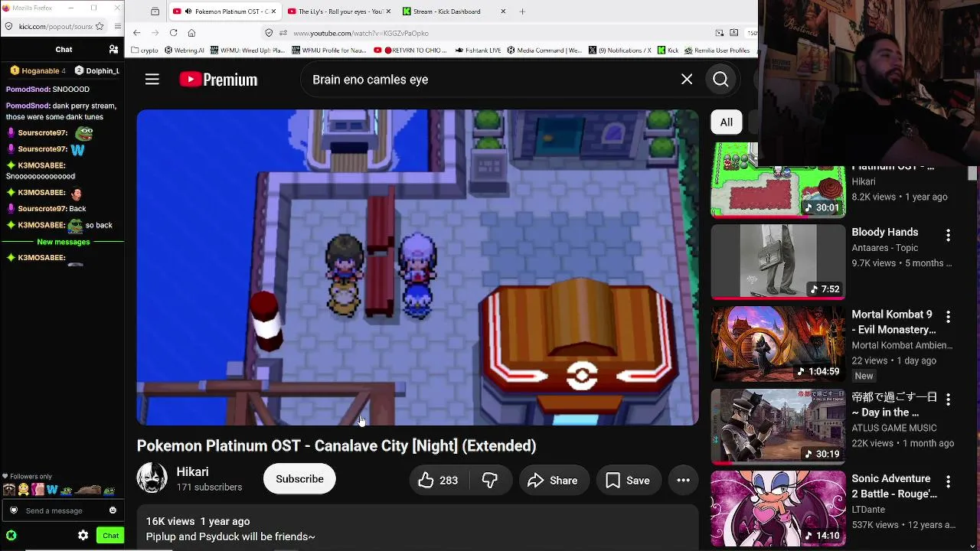Open Mortal Kombat 9 Evil Monastery thumbnail
Viewport: 980px width, 551px height.
pyautogui.click(x=778, y=344)
